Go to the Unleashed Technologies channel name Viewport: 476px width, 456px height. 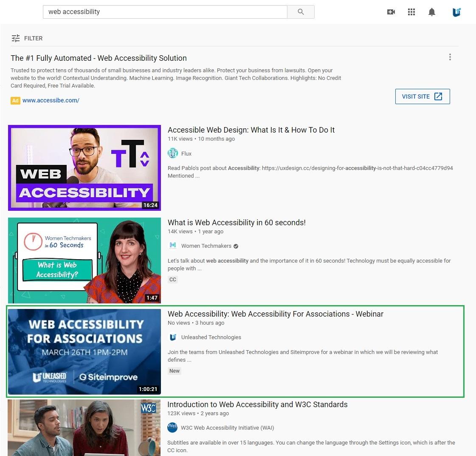(211, 337)
